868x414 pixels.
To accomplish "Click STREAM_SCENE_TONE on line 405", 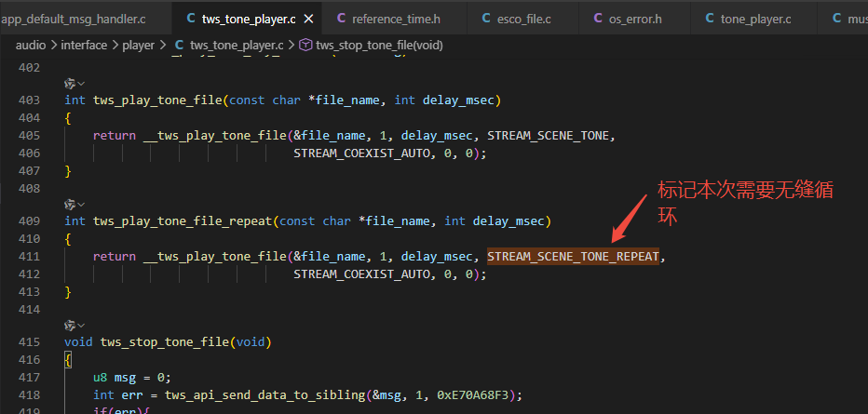I will pyautogui.click(x=548, y=136).
